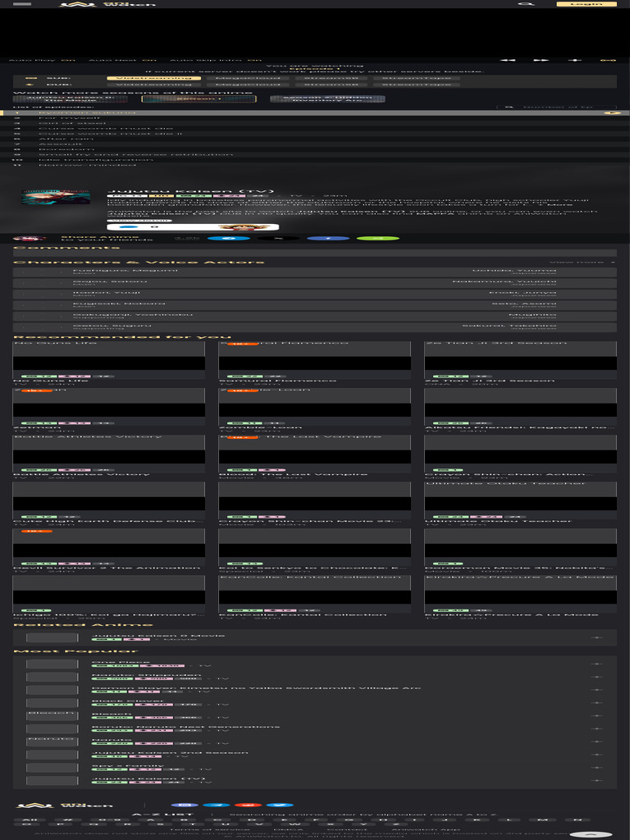Share via the Facebook button
This screenshot has width=630, height=840.
tap(328, 239)
